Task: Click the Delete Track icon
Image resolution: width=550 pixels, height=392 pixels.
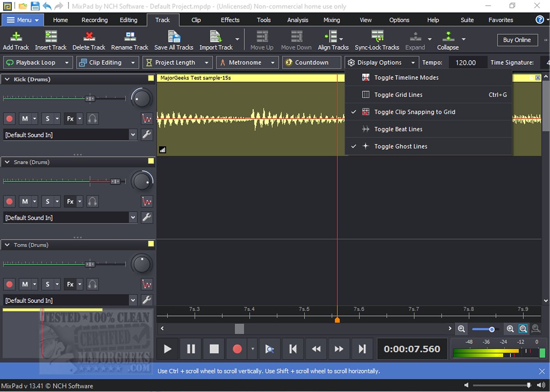Action: pos(89,37)
